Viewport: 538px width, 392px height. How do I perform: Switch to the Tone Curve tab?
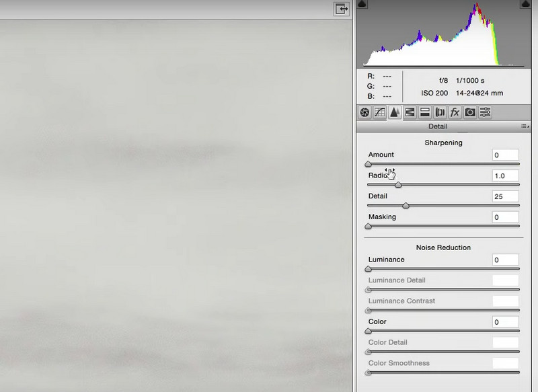click(x=379, y=112)
